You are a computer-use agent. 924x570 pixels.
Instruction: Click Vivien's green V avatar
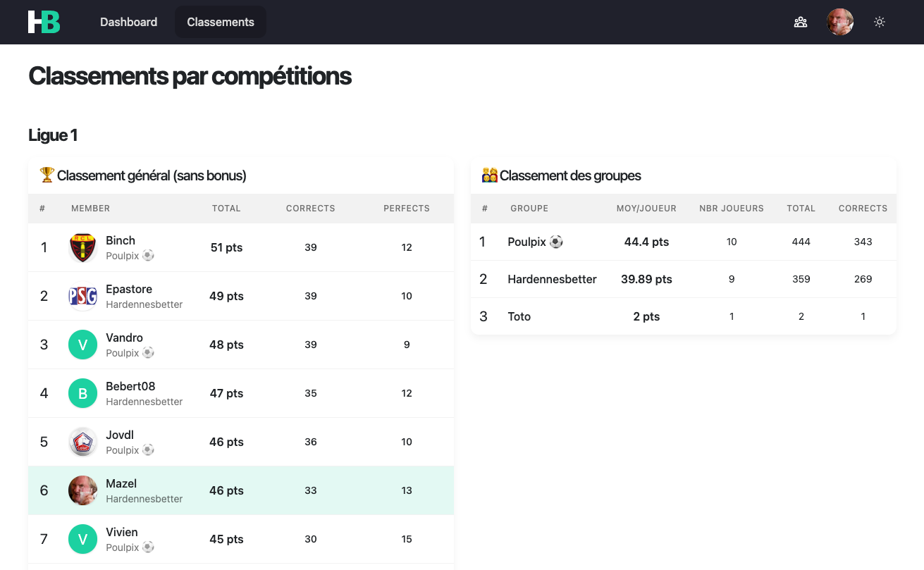click(x=82, y=540)
